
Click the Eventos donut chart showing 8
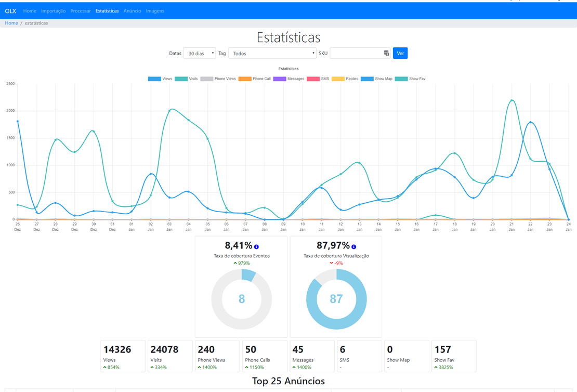tap(242, 299)
